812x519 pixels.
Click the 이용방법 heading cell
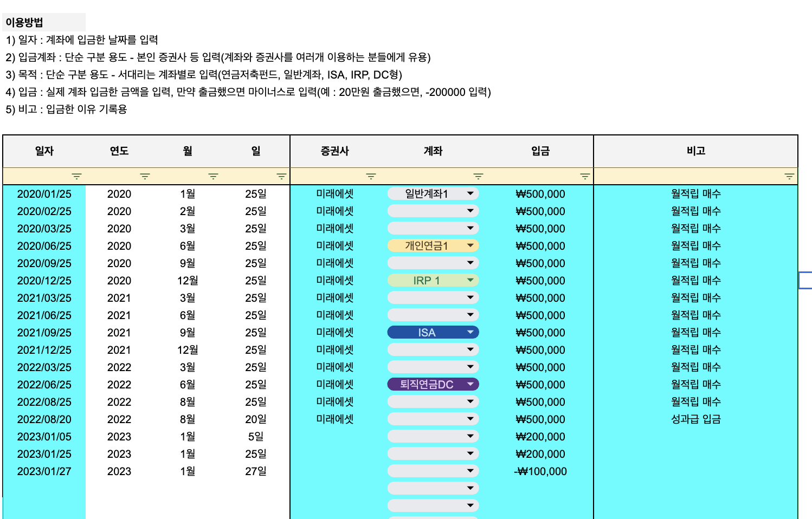(44, 22)
